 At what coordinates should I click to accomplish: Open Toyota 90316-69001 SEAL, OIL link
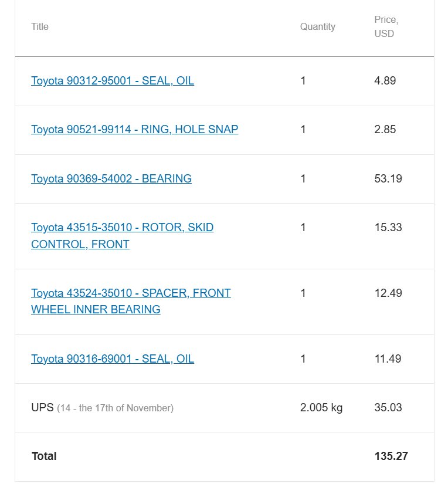pyautogui.click(x=113, y=359)
